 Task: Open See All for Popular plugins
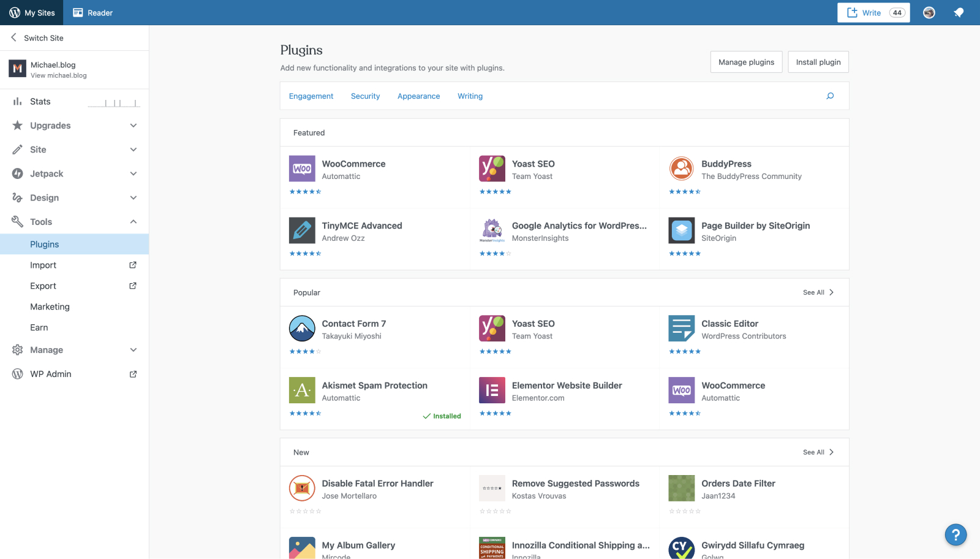[x=818, y=292]
